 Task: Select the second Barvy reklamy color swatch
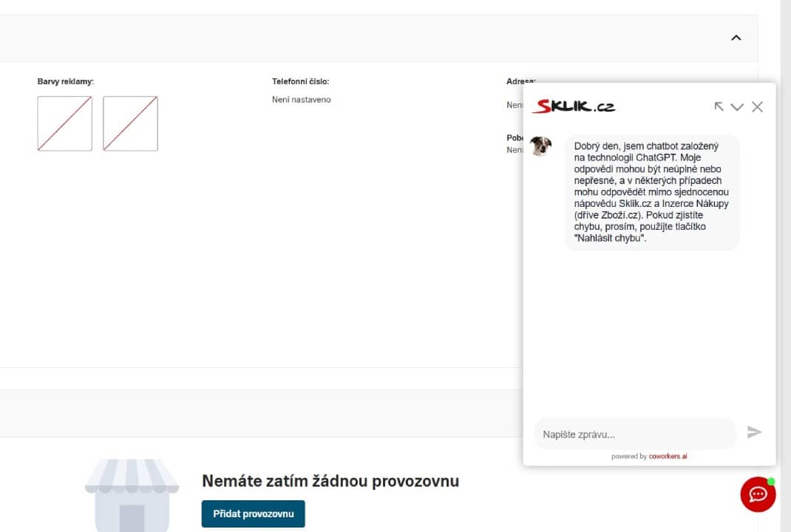tap(130, 123)
